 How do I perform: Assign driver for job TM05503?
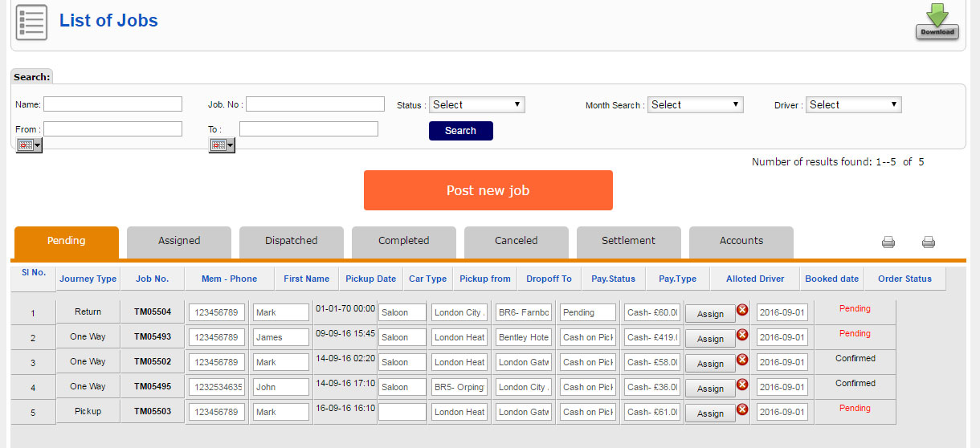pos(710,413)
